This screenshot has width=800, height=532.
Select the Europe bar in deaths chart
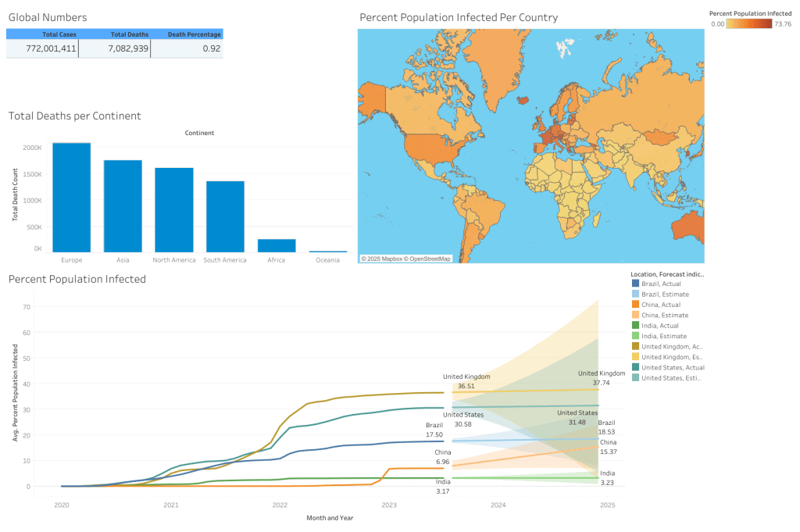coord(71,197)
